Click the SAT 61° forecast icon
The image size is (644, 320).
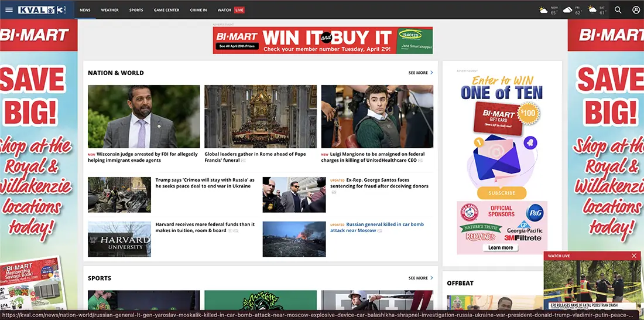click(x=592, y=9)
